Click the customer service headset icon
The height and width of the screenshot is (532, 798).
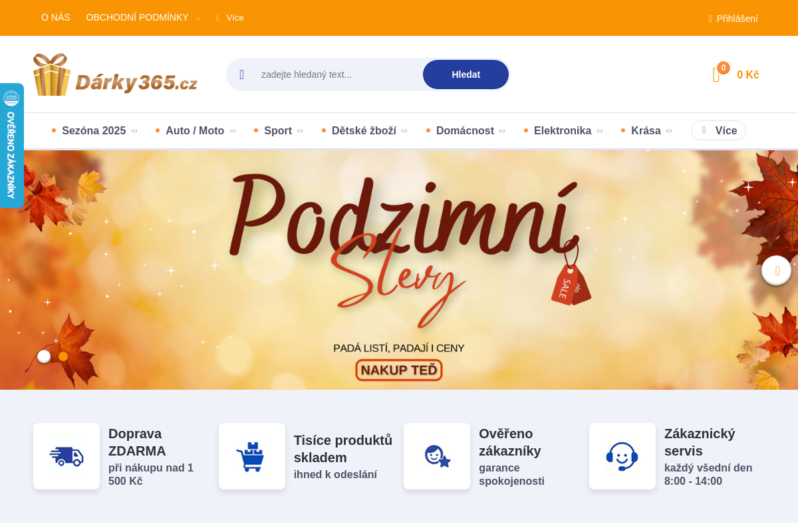(x=622, y=456)
